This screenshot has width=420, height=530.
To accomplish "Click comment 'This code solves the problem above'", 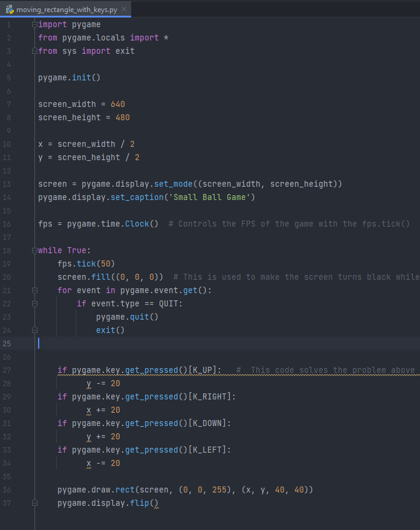I will pos(333,370).
